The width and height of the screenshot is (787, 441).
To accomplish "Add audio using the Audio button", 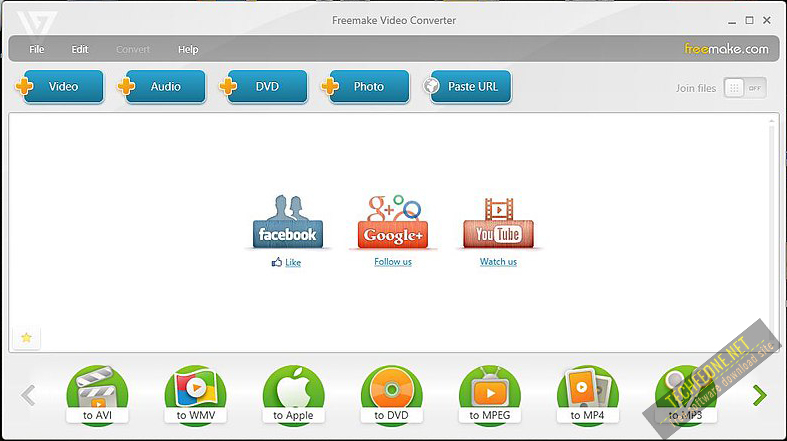I will coord(162,86).
